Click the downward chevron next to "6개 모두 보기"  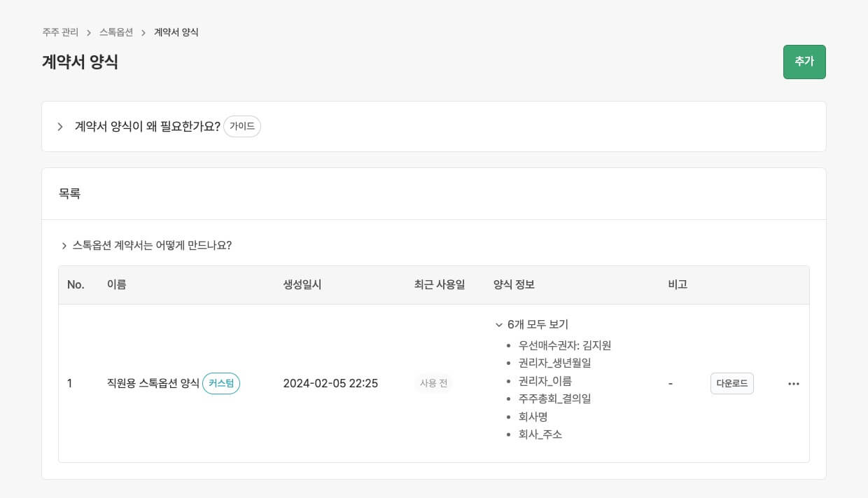tap(498, 324)
